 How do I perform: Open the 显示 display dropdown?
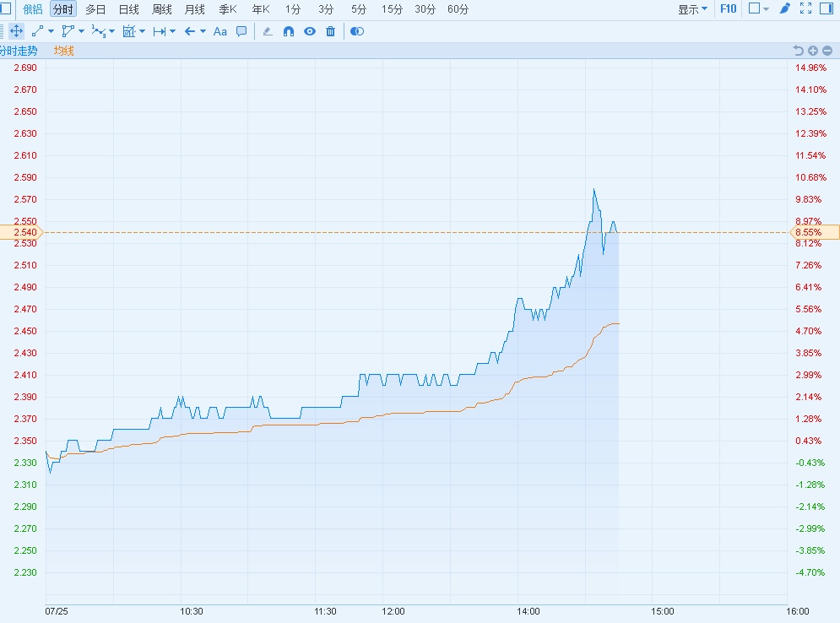692,9
